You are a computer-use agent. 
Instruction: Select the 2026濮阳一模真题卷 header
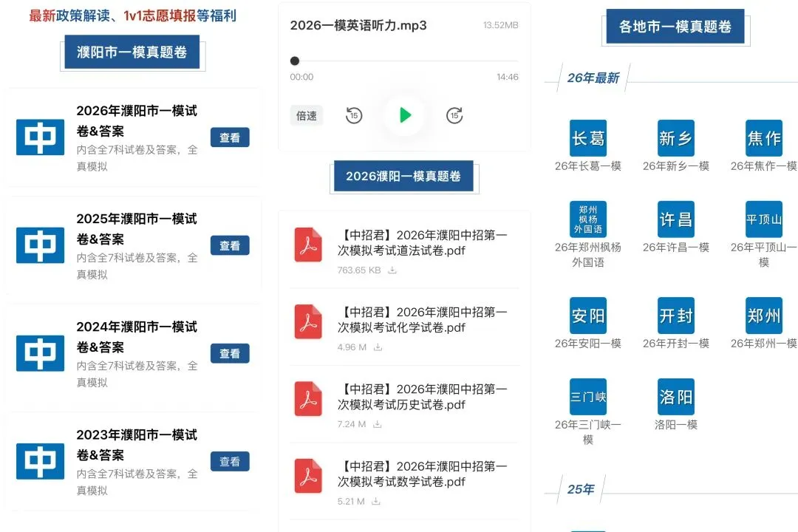coord(403,176)
